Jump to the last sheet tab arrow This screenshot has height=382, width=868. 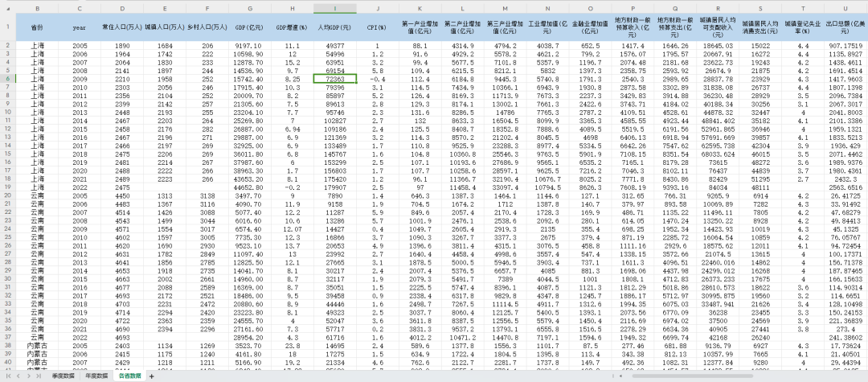pos(39,376)
